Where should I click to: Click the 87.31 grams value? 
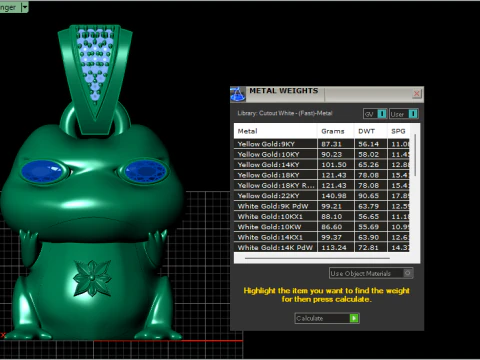pos(331,144)
